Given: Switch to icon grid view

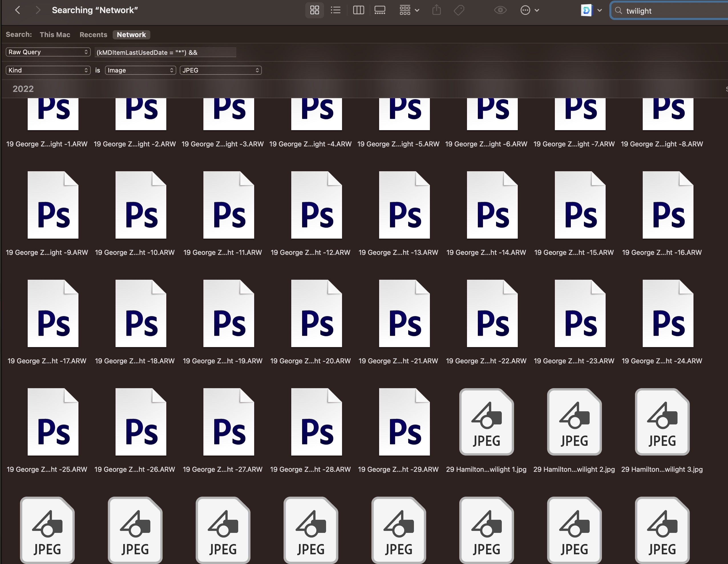Looking at the screenshot, I should pyautogui.click(x=314, y=10).
